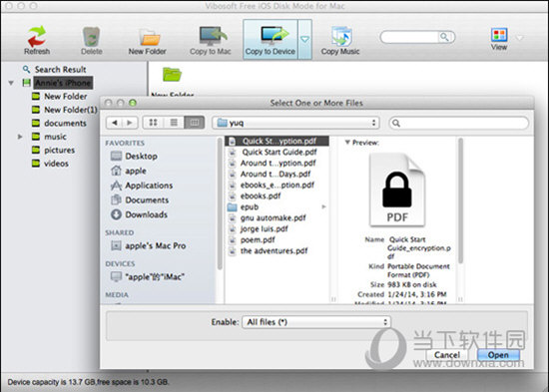Collapse the Preview disclosure triangle

tap(347, 142)
